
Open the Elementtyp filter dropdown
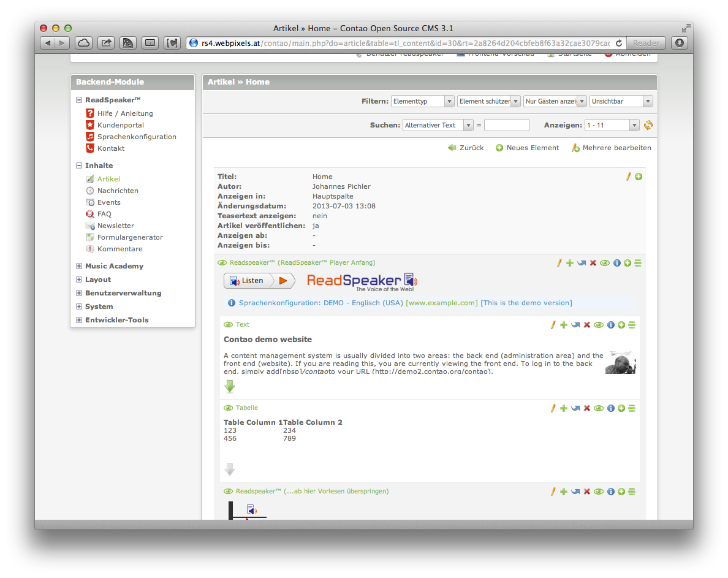pyautogui.click(x=422, y=101)
